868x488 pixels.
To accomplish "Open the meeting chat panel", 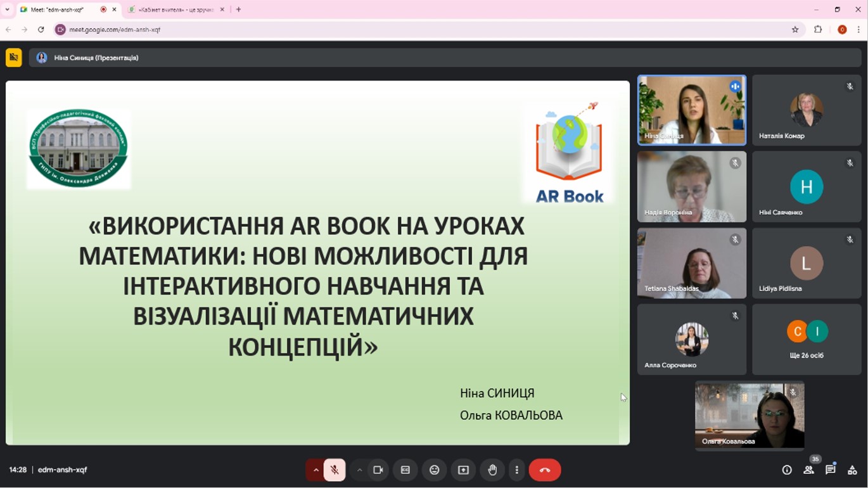I will pos(830,470).
